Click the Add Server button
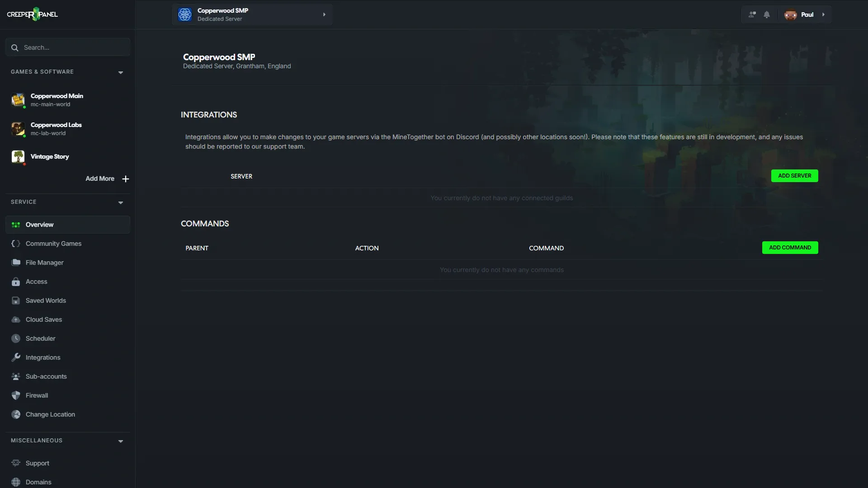Viewport: 868px width, 488px height. pos(794,176)
